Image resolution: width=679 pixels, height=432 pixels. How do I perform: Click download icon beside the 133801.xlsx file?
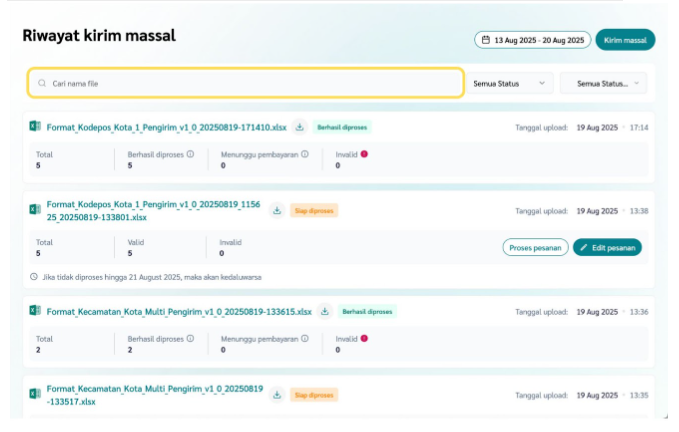coord(276,211)
